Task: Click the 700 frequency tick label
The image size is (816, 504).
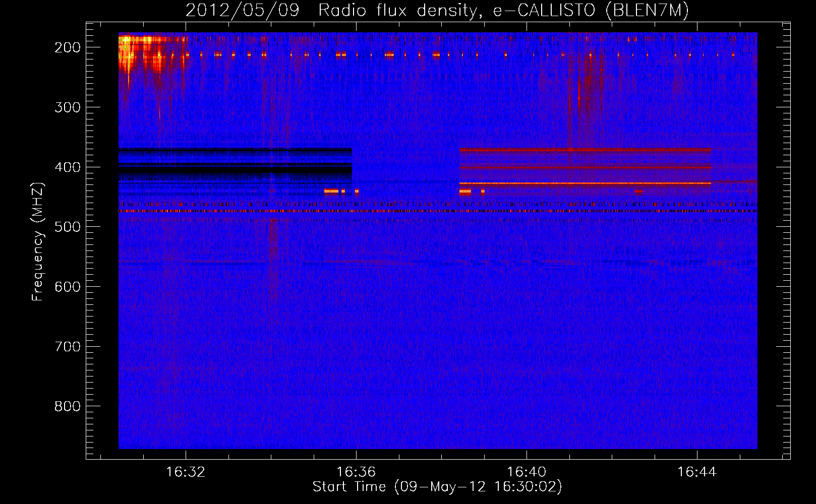Action: [x=68, y=347]
